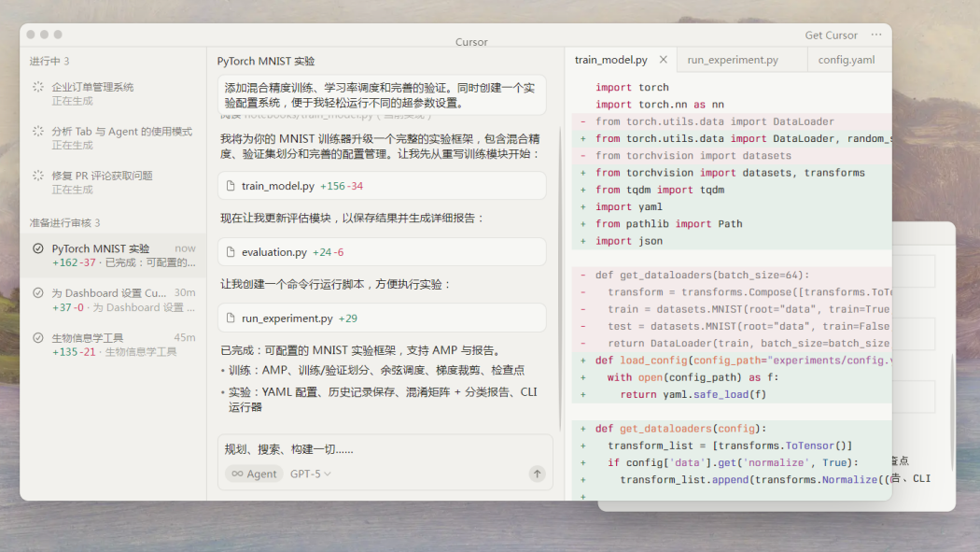Viewport: 980px width, 552px height.
Task: Open the evaluation.py +24 -6 change card
Action: (x=382, y=252)
